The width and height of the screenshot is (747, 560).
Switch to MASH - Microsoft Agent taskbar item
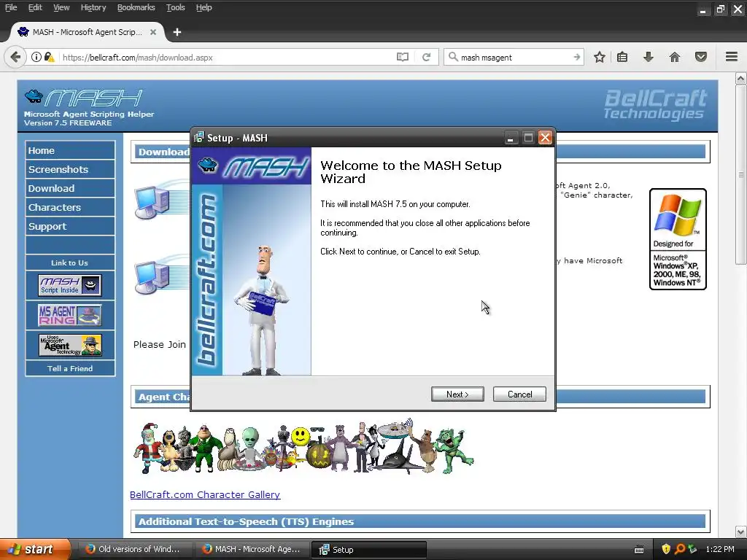tap(252, 550)
